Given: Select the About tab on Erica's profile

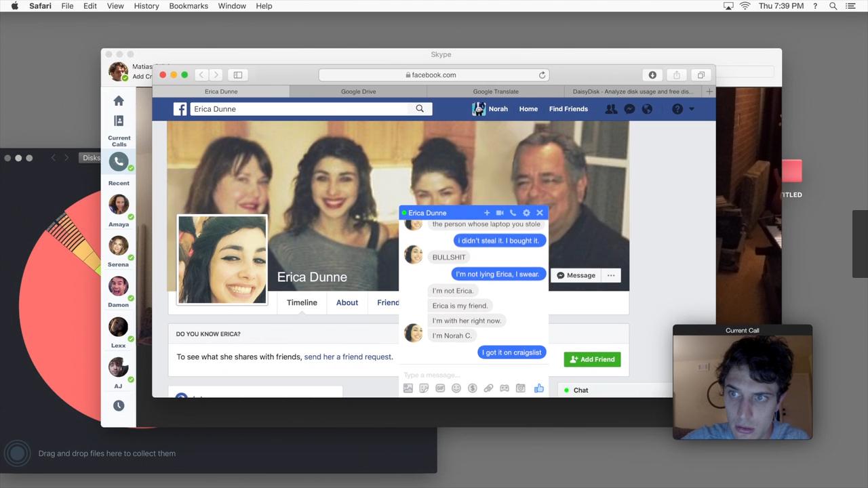Looking at the screenshot, I should pyautogui.click(x=347, y=303).
